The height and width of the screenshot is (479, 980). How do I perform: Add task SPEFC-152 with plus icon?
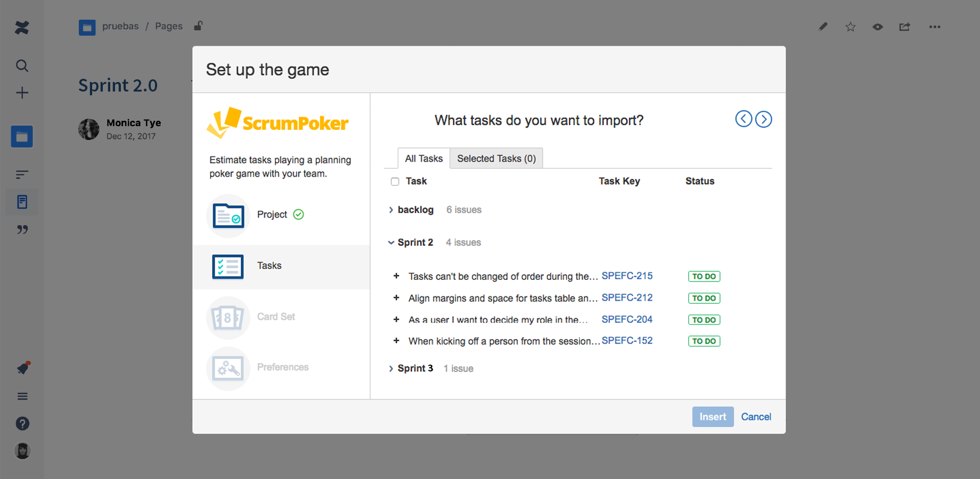tap(396, 341)
